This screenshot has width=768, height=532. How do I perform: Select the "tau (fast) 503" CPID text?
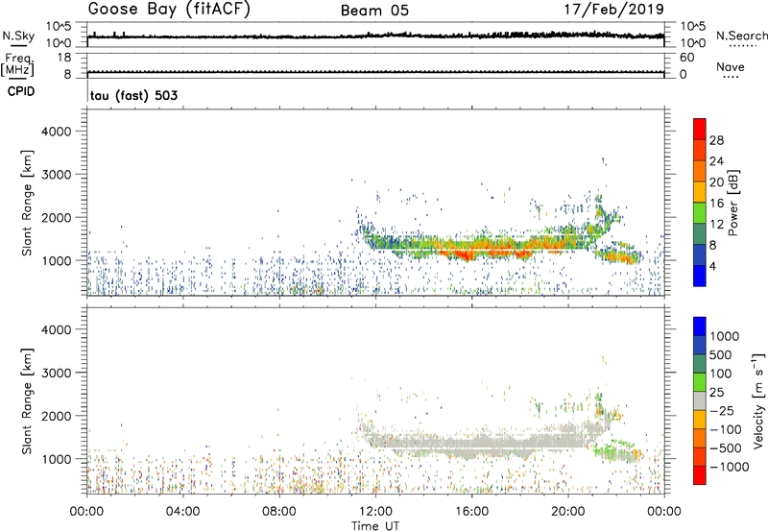pyautogui.click(x=133, y=95)
